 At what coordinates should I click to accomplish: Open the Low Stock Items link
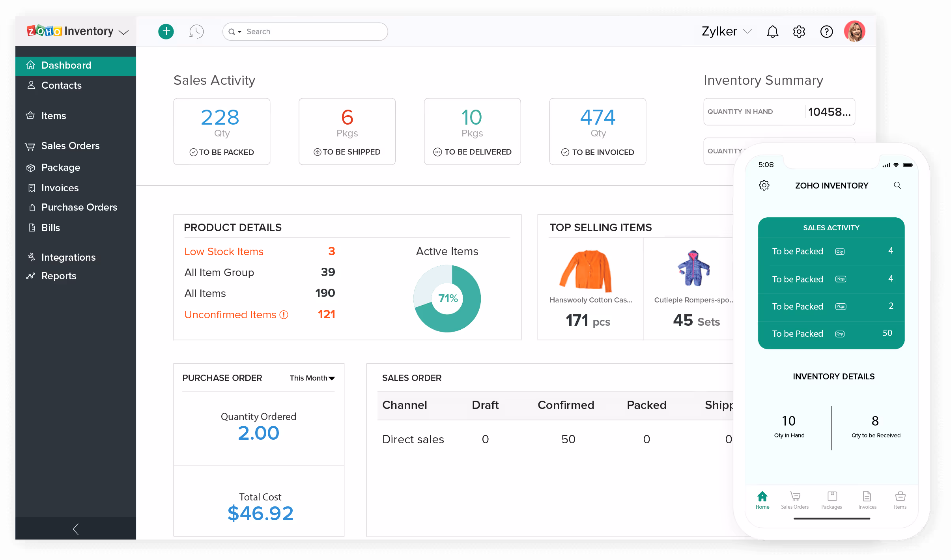(x=224, y=252)
